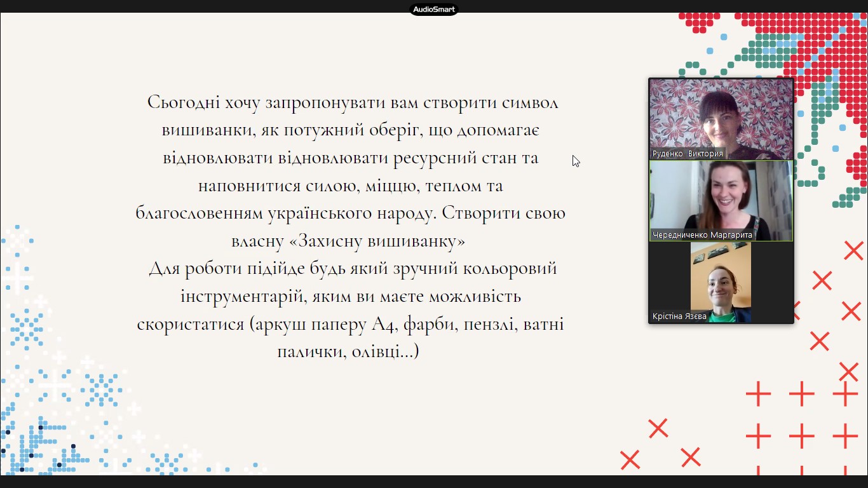Select Крістіна Язєва's video thumbnail
Viewport: 868px width, 488px height.
click(721, 282)
